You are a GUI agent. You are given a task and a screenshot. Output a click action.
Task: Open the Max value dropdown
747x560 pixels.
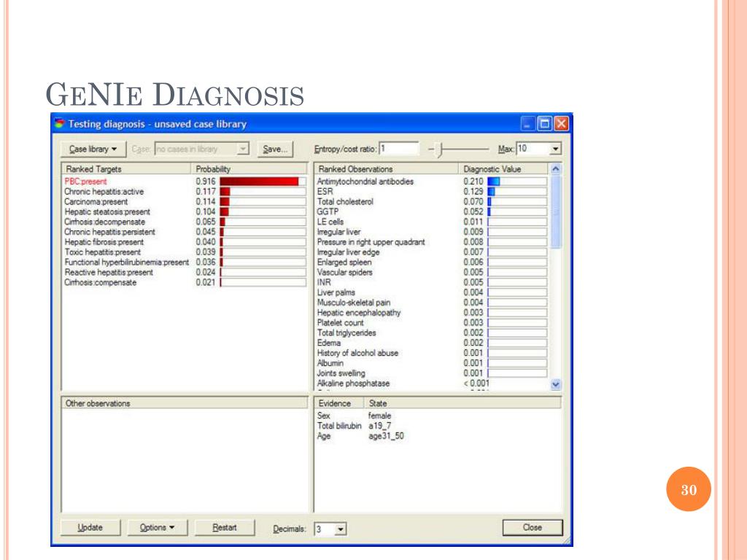pyautogui.click(x=555, y=149)
